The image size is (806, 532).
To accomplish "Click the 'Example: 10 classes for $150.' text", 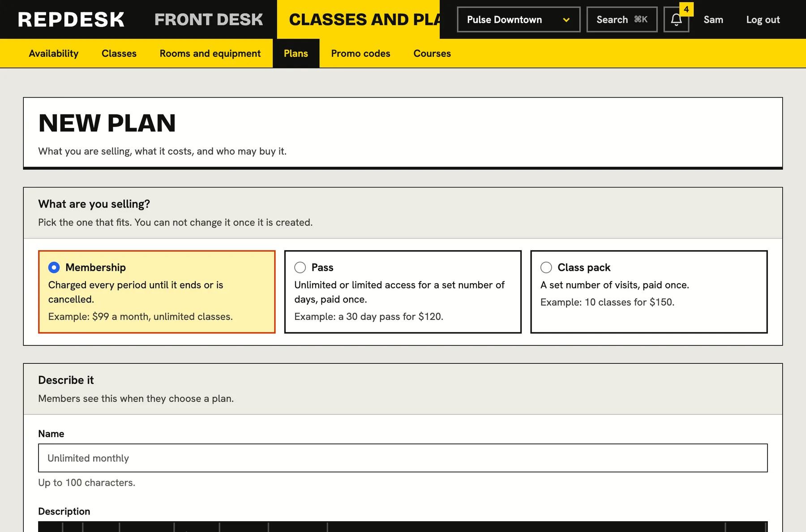I will [x=607, y=302].
